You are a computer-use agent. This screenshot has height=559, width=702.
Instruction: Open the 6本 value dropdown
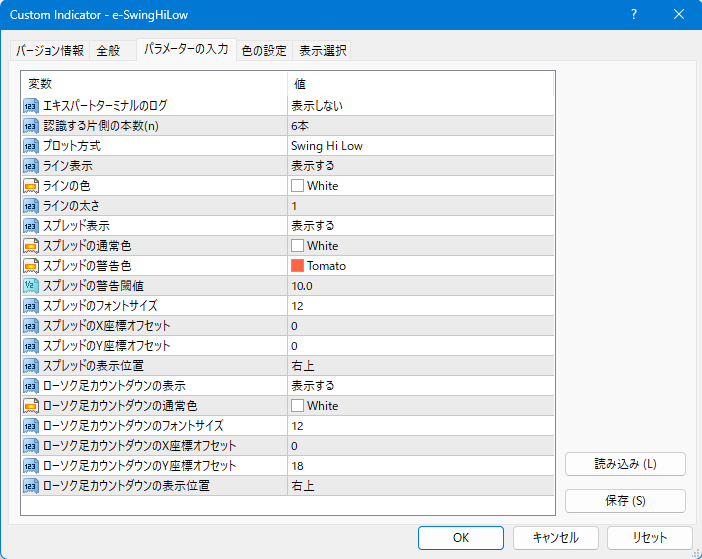click(x=420, y=126)
